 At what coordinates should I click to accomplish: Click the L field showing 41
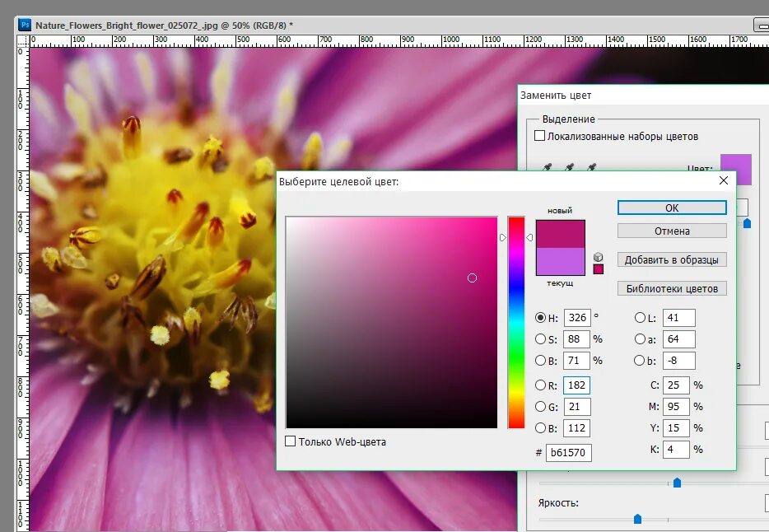[679, 318]
